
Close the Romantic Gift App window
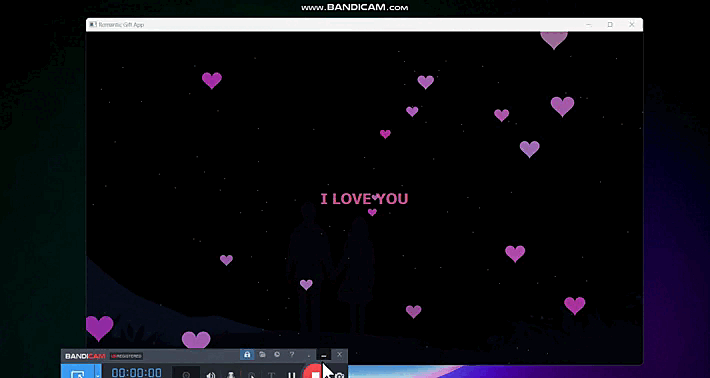632,25
